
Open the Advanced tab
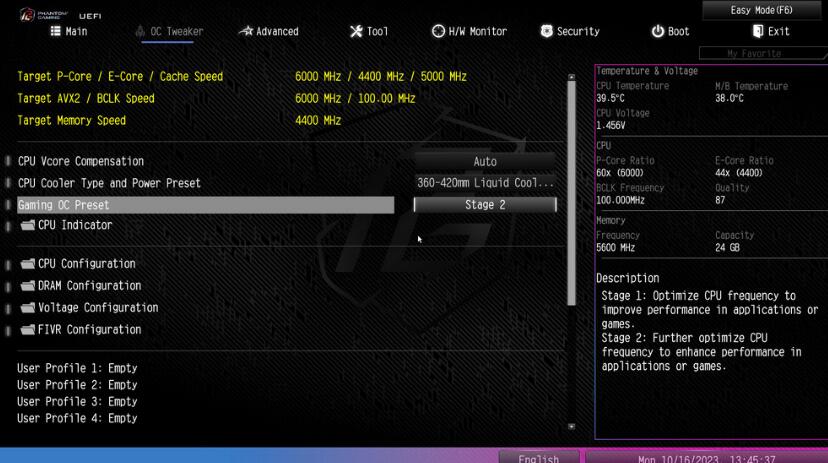coord(269,32)
